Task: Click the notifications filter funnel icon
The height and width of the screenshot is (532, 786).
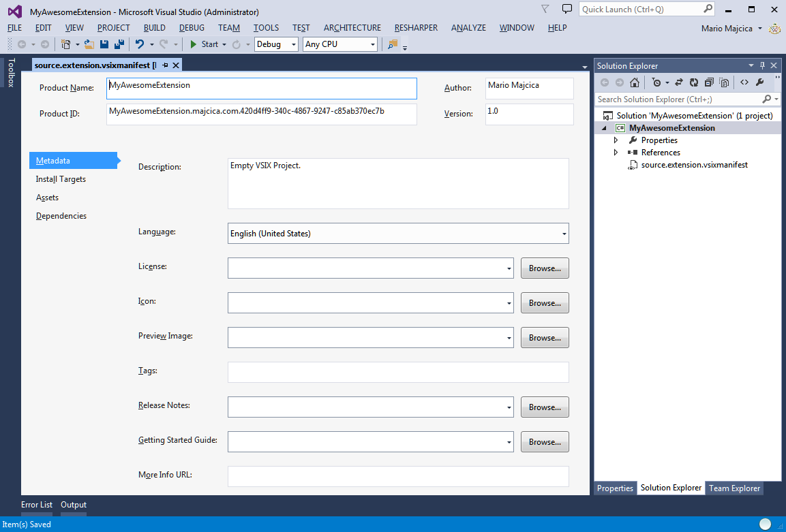Action: pos(545,9)
